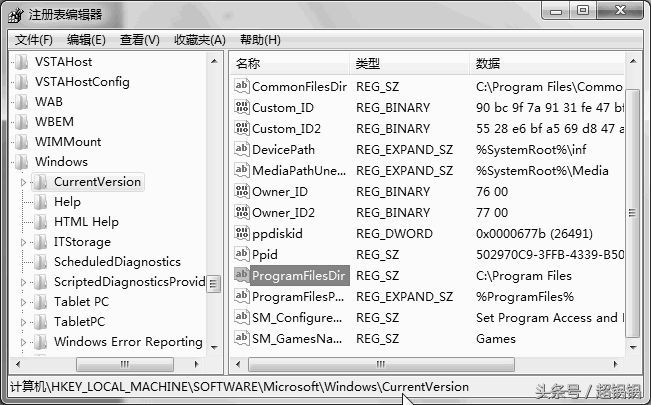Viewport: 651px width, 405px height.
Task: Click the tree pane scroll down arrow
Action: [x=214, y=347]
